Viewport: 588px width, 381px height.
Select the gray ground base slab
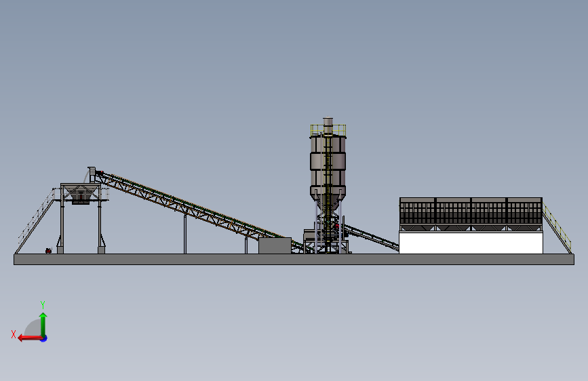point(294,260)
